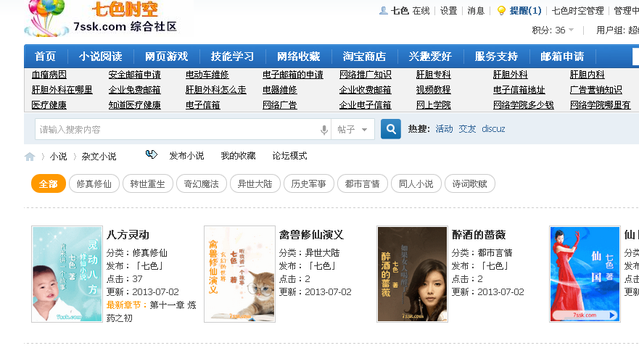This screenshot has height=364, width=639.
Task: Open the 技能学习 navigation tab
Action: coord(232,57)
